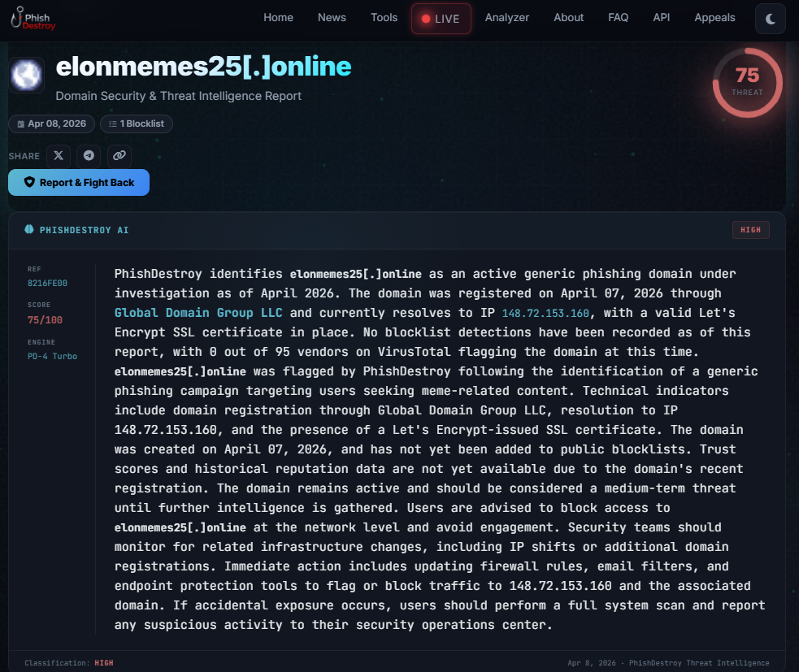The image size is (799, 672).
Task: Open the Analyzer page
Action: [x=506, y=17]
